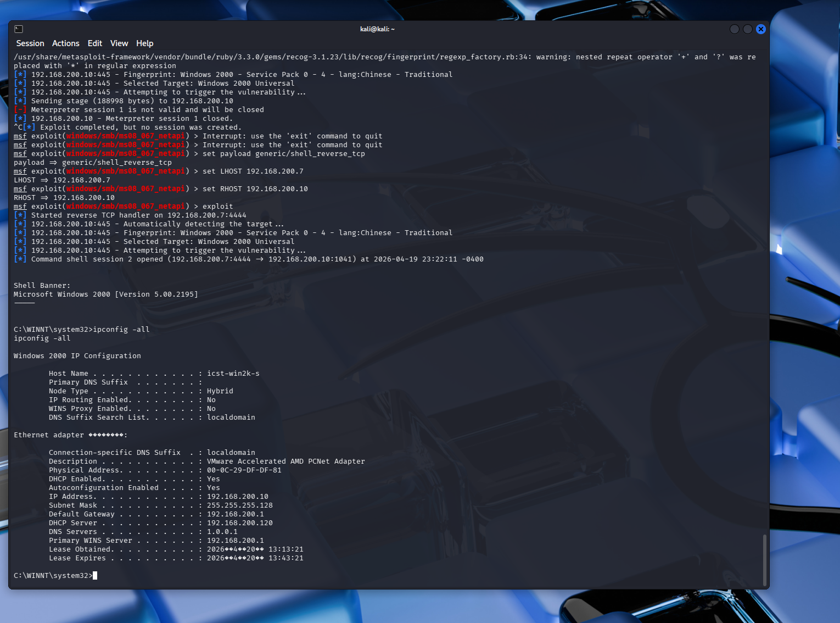Click the Command shell session 2 opened line
The image size is (840, 623).
click(249, 259)
